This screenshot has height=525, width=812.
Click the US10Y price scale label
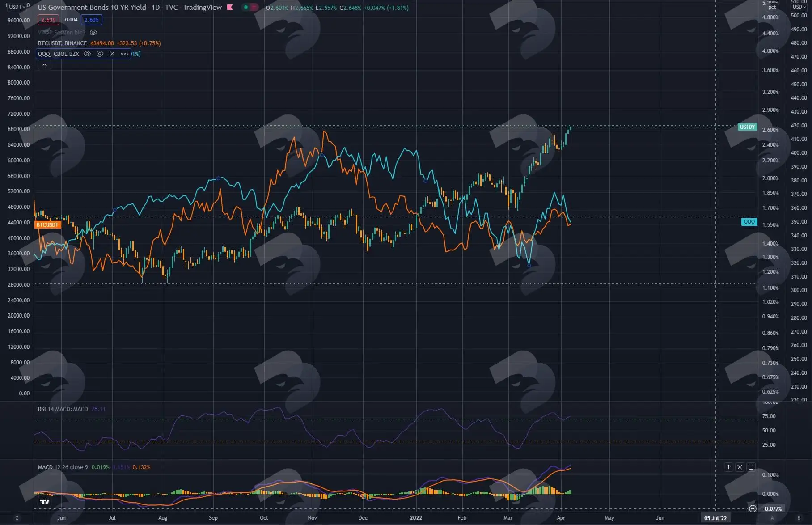click(747, 127)
